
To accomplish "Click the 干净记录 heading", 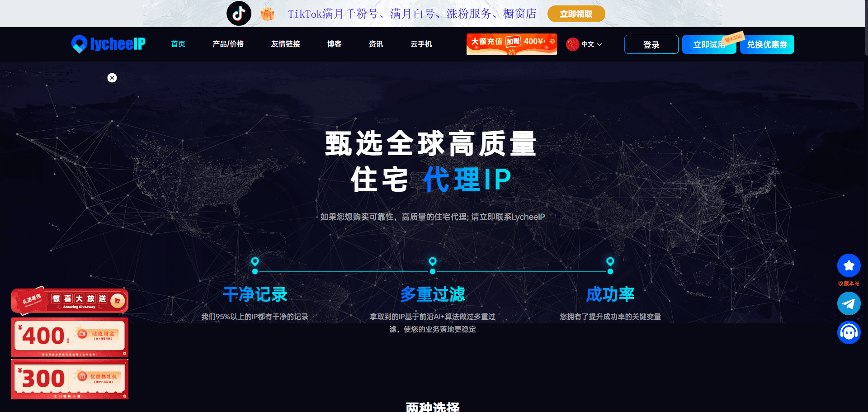I will tap(255, 294).
